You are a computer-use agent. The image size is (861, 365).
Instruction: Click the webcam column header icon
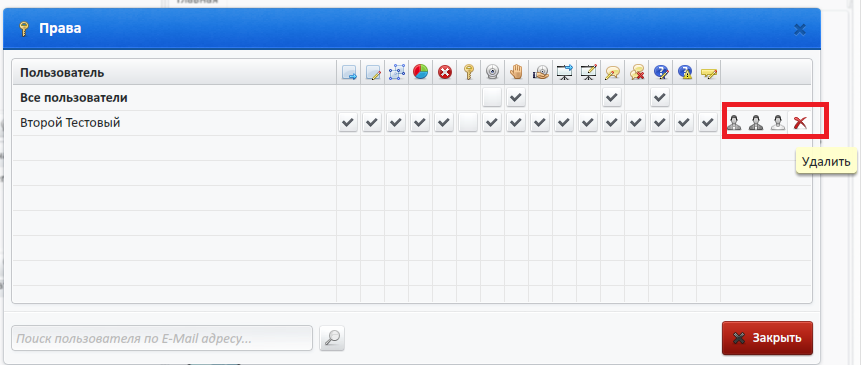click(493, 72)
